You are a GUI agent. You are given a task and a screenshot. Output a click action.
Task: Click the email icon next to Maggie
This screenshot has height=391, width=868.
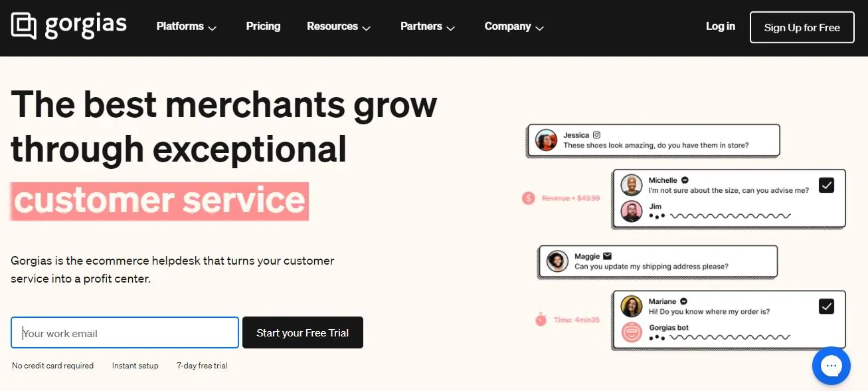pos(607,256)
